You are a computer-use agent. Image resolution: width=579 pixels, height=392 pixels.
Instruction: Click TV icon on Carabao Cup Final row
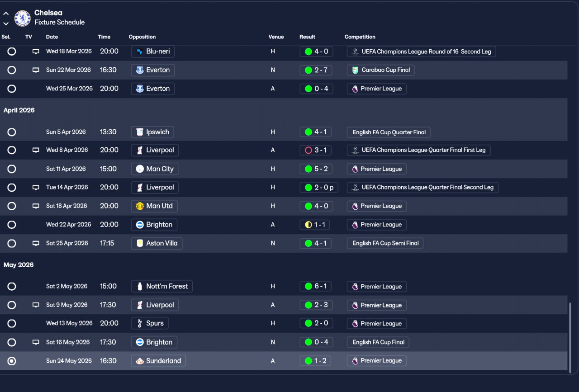click(36, 70)
